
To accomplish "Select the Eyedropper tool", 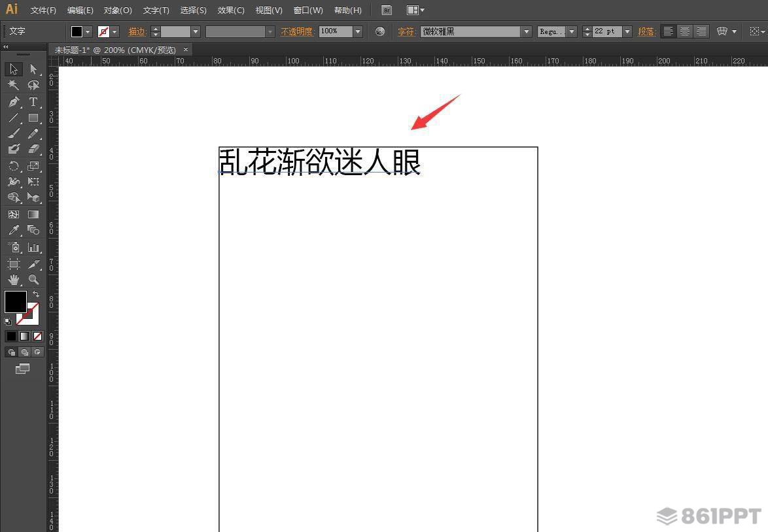I will coord(14,230).
